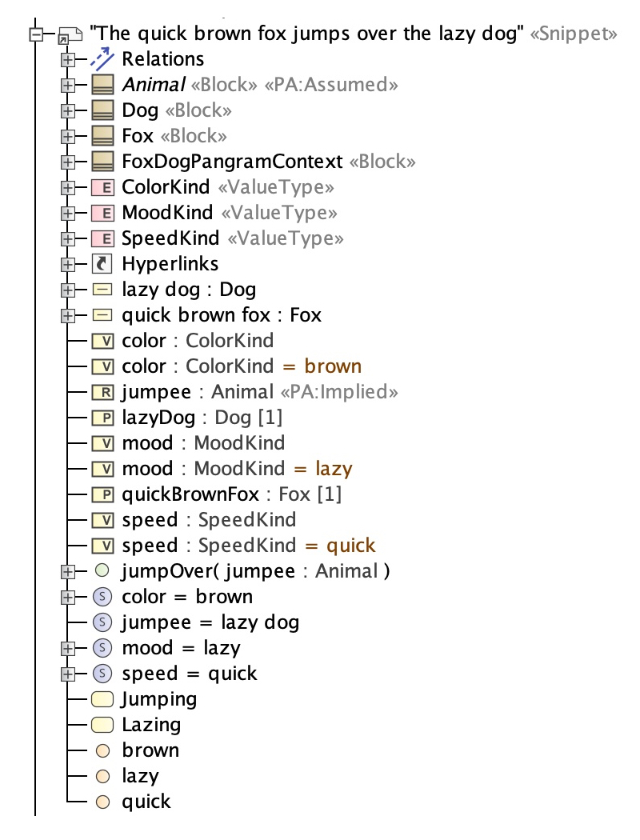Click the slot icon beside jumpee = lazy dog
This screenshot has width=640, height=840.
pos(102,622)
